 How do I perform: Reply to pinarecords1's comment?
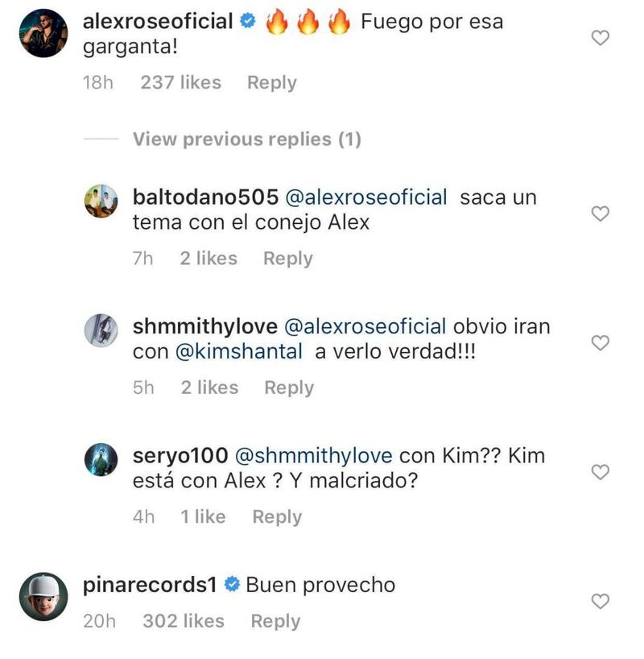click(275, 621)
